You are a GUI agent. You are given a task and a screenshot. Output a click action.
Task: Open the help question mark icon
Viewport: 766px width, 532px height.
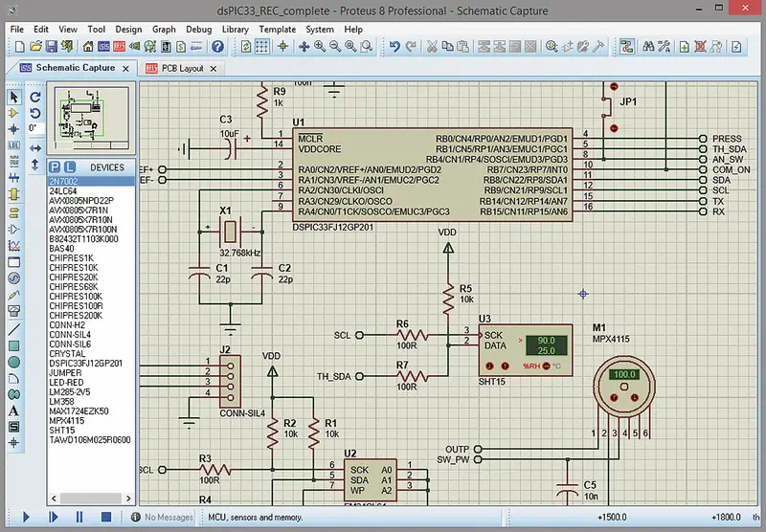tap(218, 47)
